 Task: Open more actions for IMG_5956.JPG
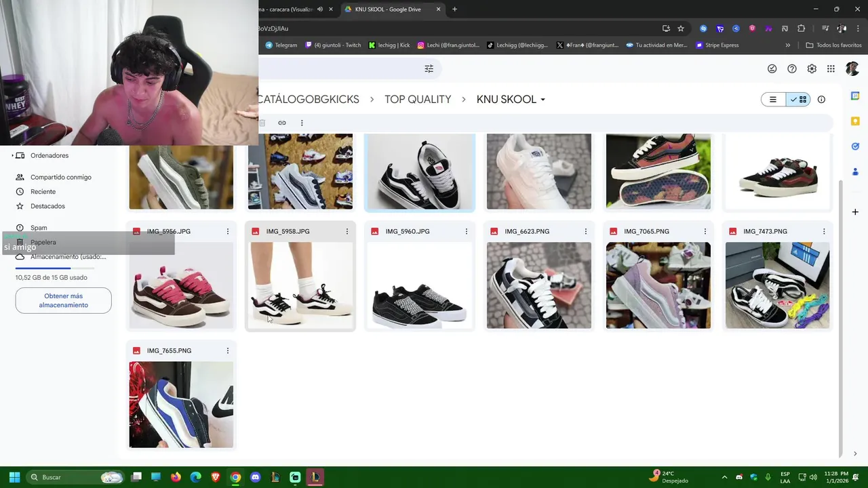[228, 231]
